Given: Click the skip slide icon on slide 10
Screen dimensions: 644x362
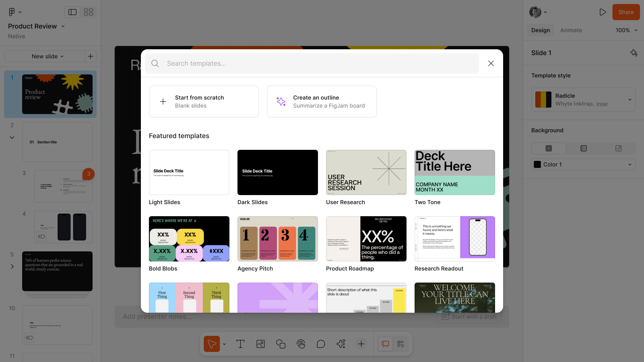Looking at the screenshot, I should pos(29,338).
